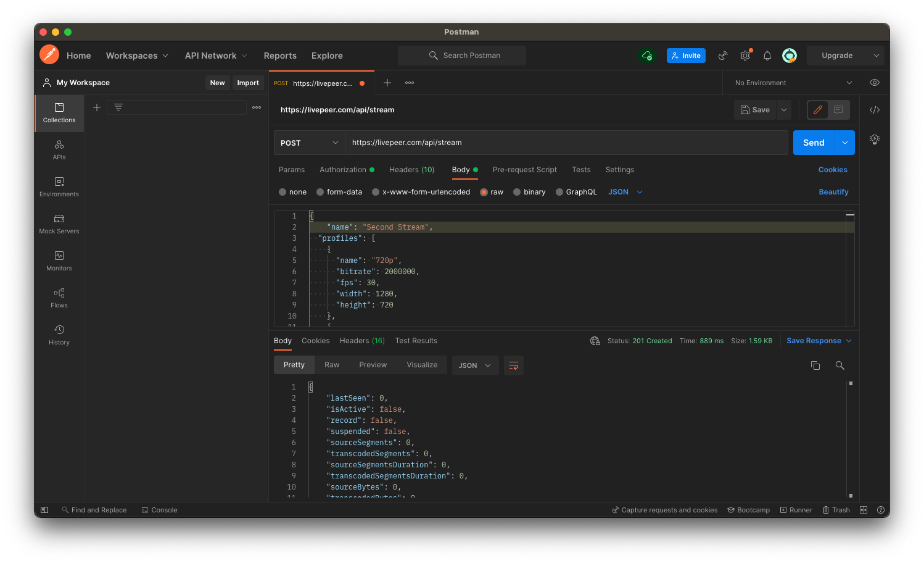
Task: Click the Send button
Action: [x=814, y=143]
